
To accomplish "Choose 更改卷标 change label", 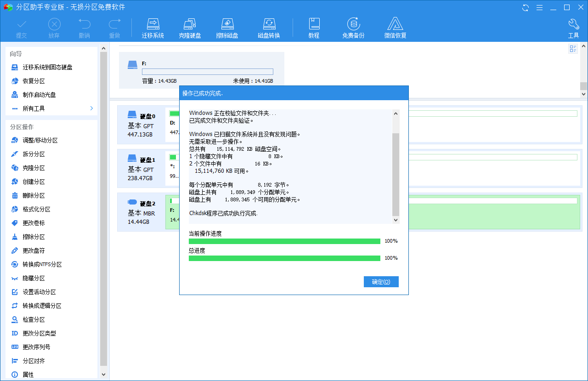I will (28, 223).
